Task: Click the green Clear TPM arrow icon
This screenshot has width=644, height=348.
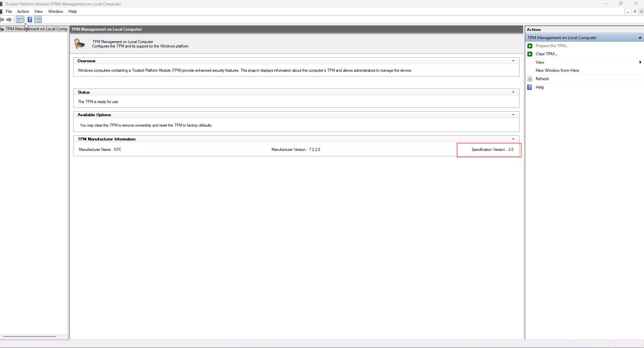Action: 530,54
